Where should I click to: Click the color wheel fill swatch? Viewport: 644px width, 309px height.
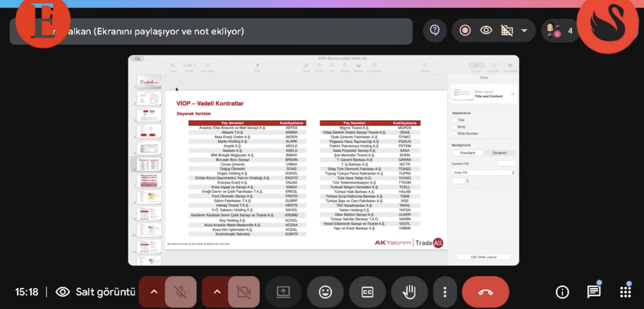466,181
